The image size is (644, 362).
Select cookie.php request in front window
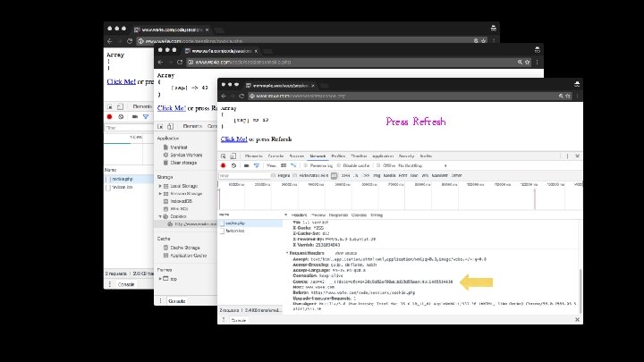tap(250, 223)
